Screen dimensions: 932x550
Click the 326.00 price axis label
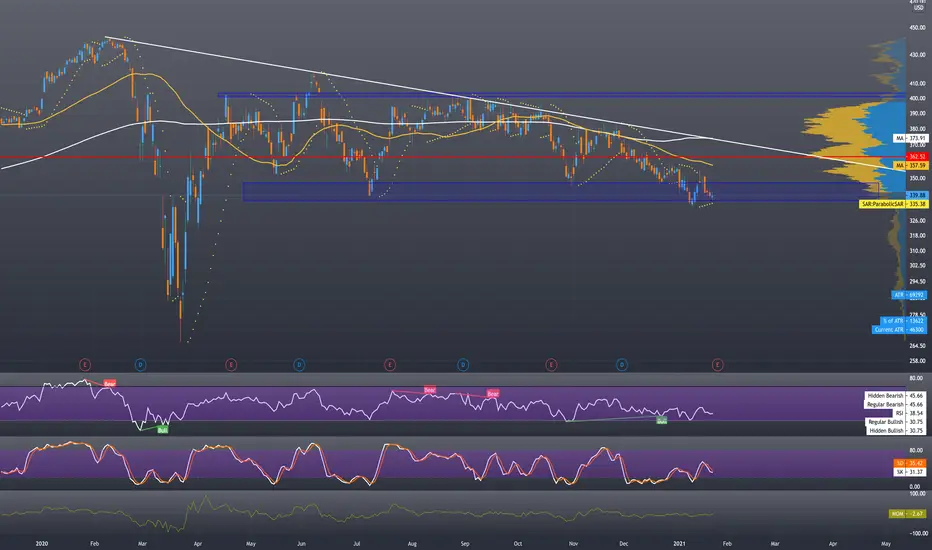[917, 221]
